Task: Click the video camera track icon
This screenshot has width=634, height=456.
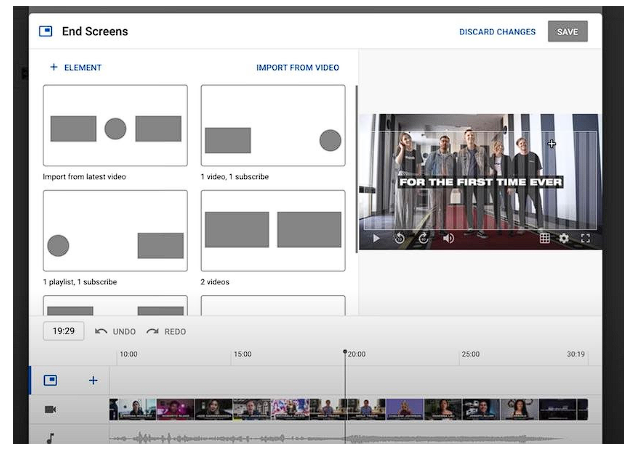Action: pos(50,410)
